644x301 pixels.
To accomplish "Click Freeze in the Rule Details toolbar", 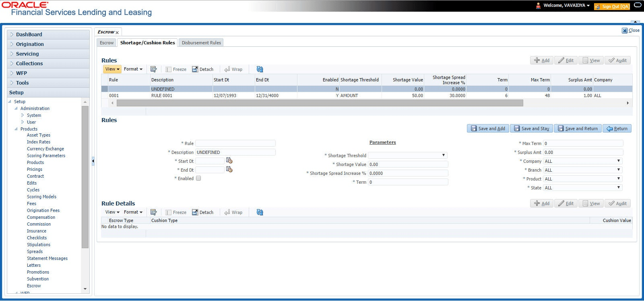I will click(x=176, y=212).
